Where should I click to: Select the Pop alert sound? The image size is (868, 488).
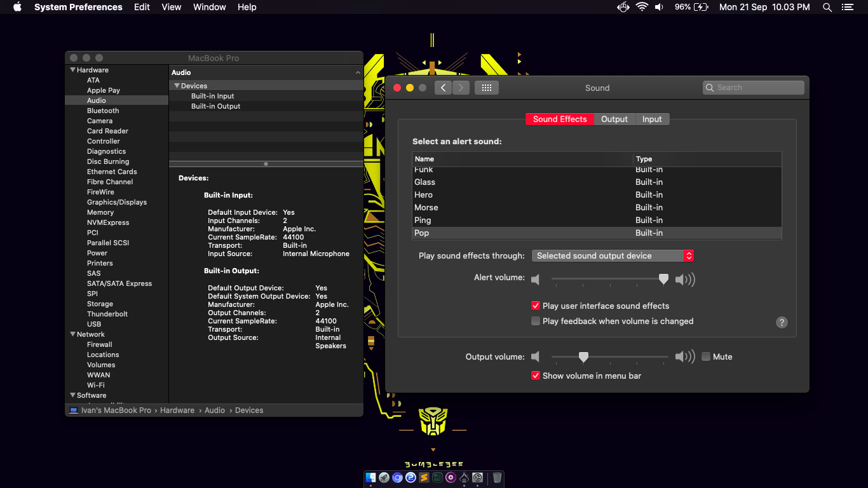[597, 233]
